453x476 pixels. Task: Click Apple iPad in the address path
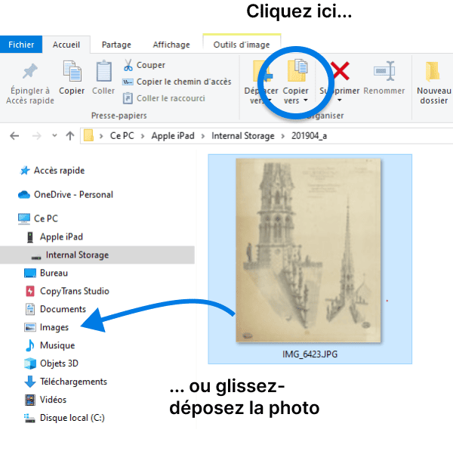[x=173, y=136]
